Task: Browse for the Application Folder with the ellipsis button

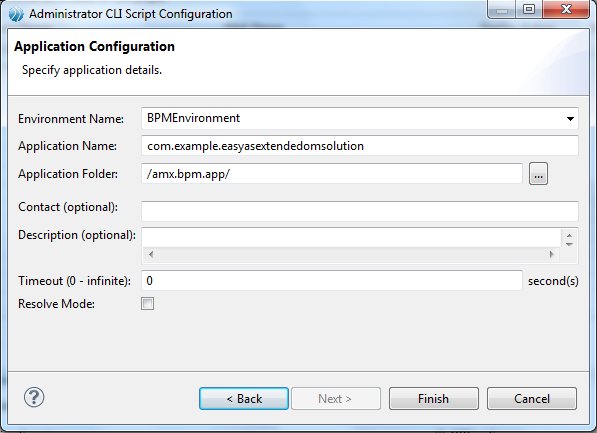Action: coord(538,174)
